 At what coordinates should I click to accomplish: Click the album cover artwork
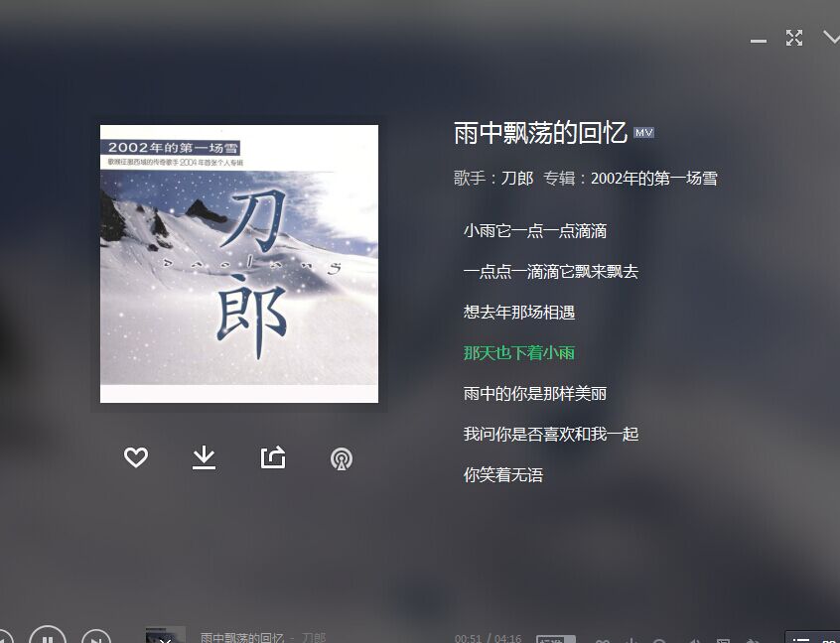pos(239,264)
